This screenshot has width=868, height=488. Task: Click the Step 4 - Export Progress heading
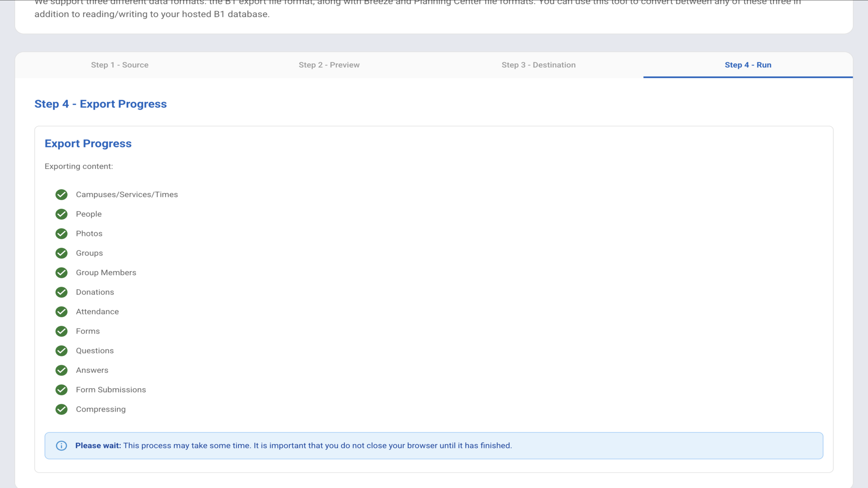pyautogui.click(x=100, y=104)
